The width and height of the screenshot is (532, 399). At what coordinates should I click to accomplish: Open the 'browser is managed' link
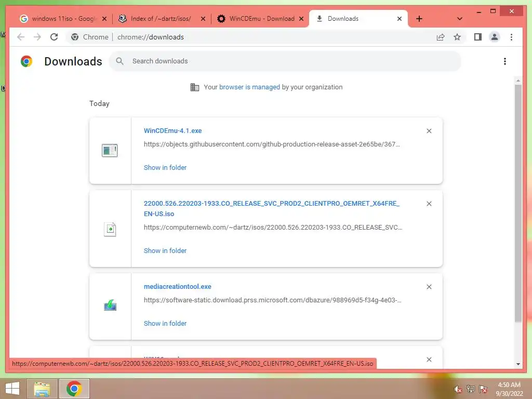click(x=249, y=87)
